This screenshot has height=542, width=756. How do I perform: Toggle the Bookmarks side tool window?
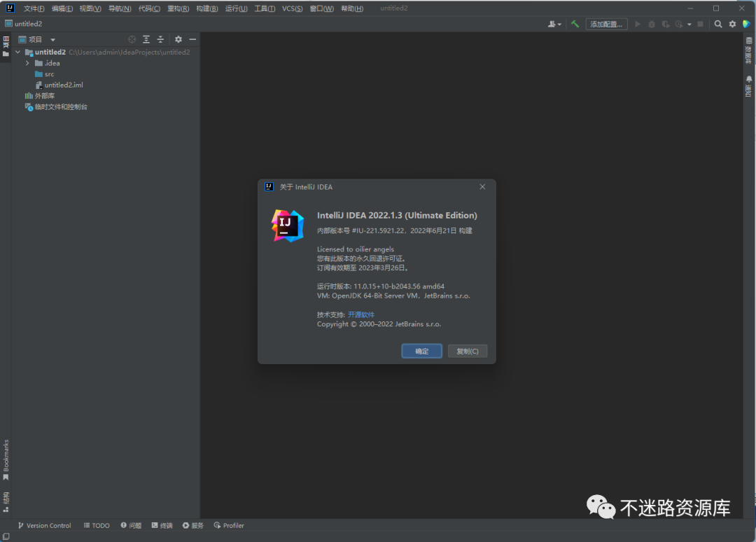(6, 459)
